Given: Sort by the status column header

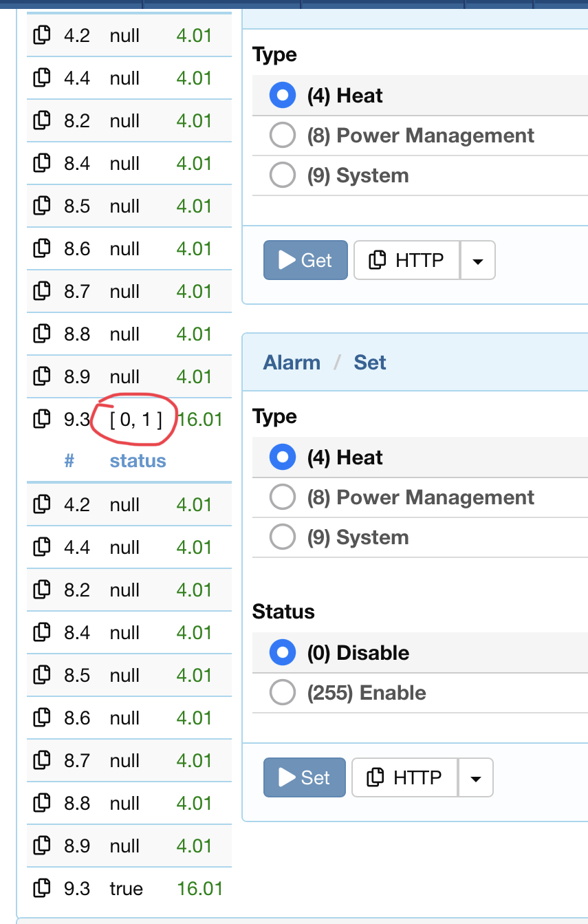Looking at the screenshot, I should [138, 460].
